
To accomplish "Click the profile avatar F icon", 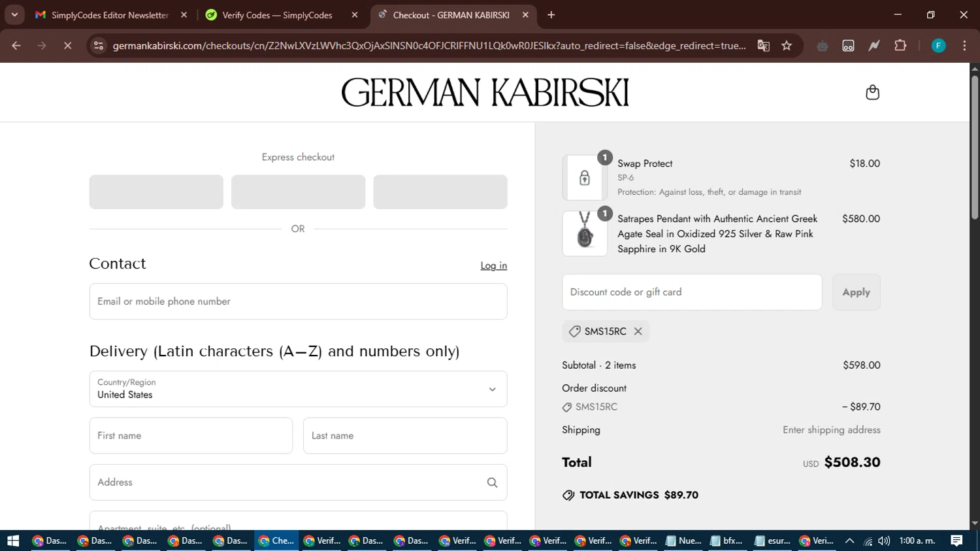I will pyautogui.click(x=938, y=46).
